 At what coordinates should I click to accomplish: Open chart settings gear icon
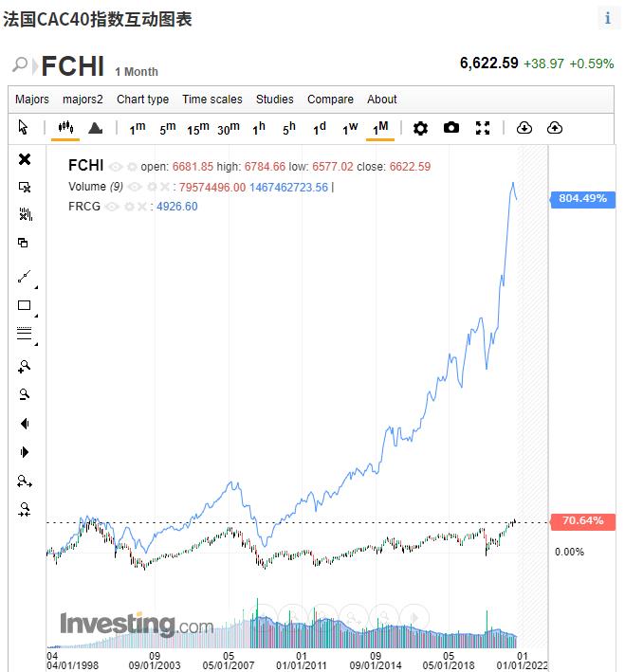coord(421,128)
